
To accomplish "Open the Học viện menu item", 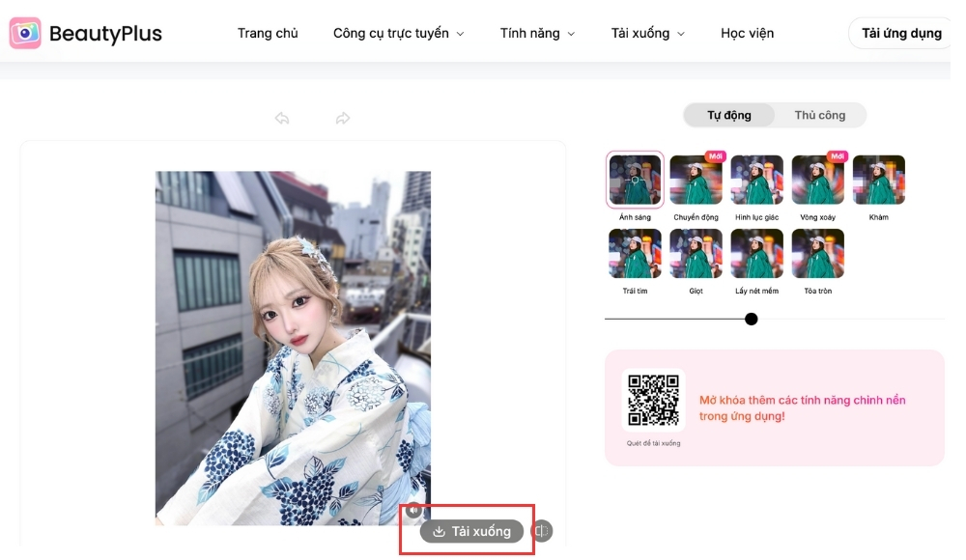I will click(x=747, y=34).
